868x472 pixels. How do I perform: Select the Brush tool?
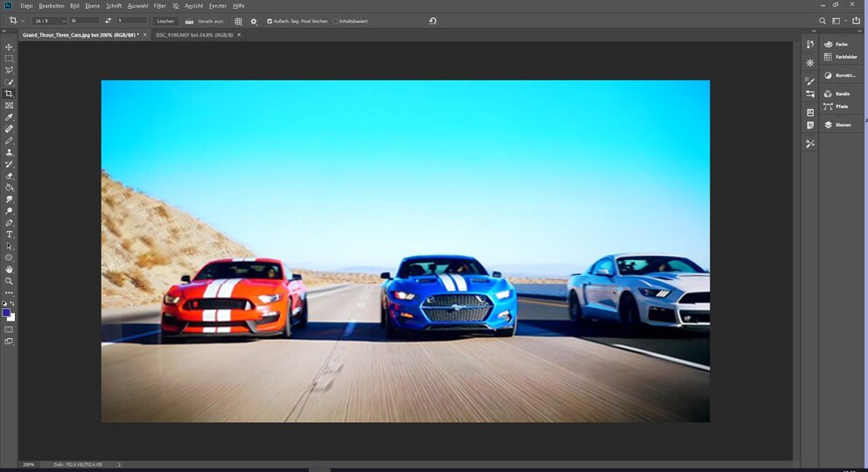tap(9, 141)
